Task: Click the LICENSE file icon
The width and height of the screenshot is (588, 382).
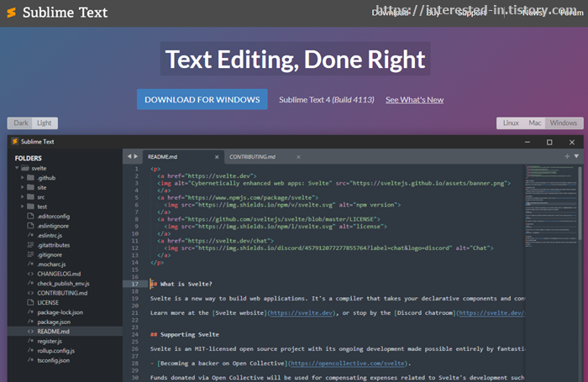Action: tap(30, 302)
